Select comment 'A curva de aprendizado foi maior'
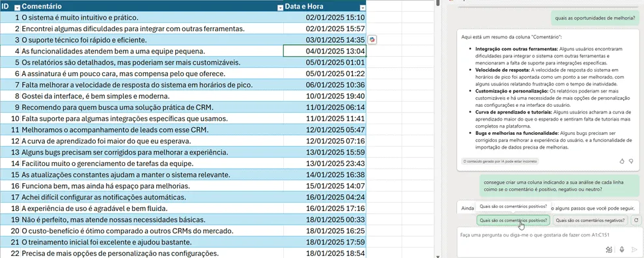 pos(152,141)
